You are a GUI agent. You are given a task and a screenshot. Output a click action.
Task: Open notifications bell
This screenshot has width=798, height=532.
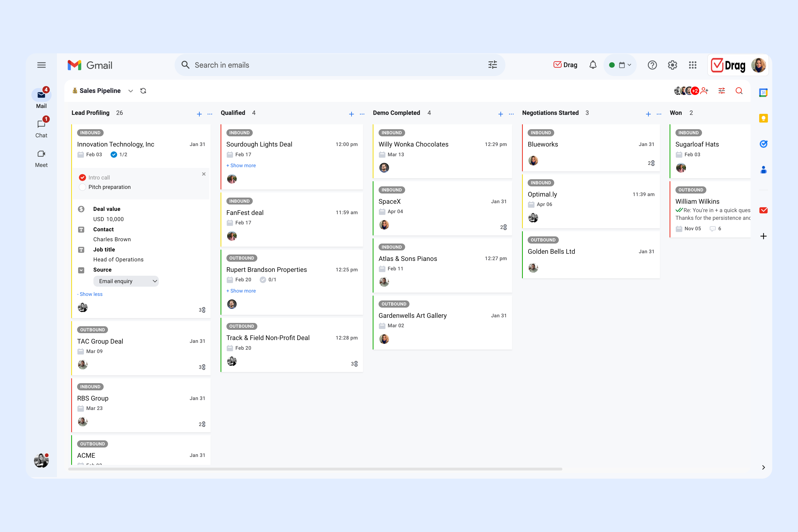click(593, 65)
